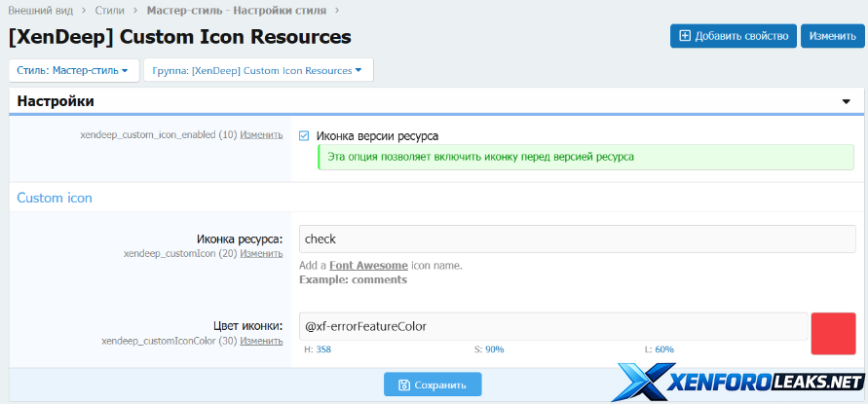Open the Группа: Custom Icon Resources dropdown
The width and height of the screenshot is (868, 404).
click(258, 70)
